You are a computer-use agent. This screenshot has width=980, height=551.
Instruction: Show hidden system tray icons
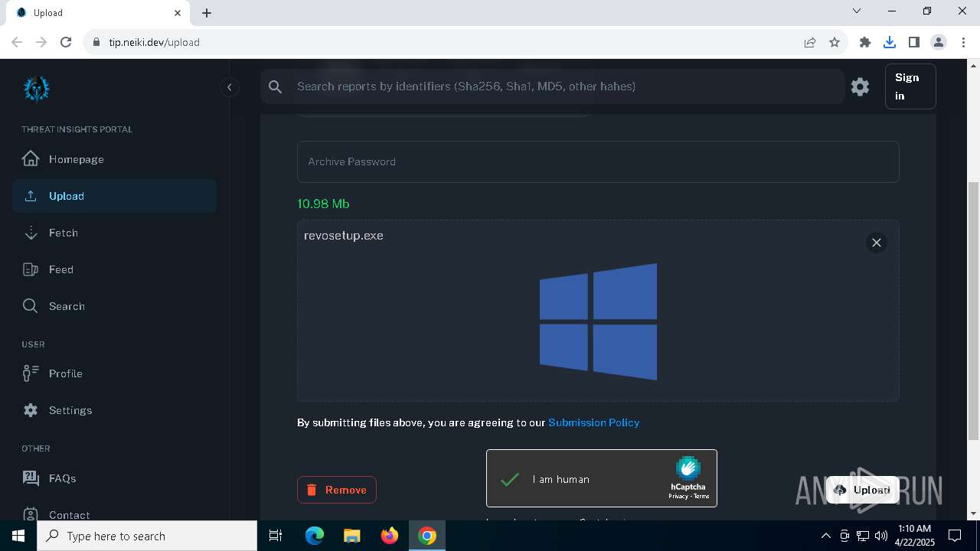(825, 536)
